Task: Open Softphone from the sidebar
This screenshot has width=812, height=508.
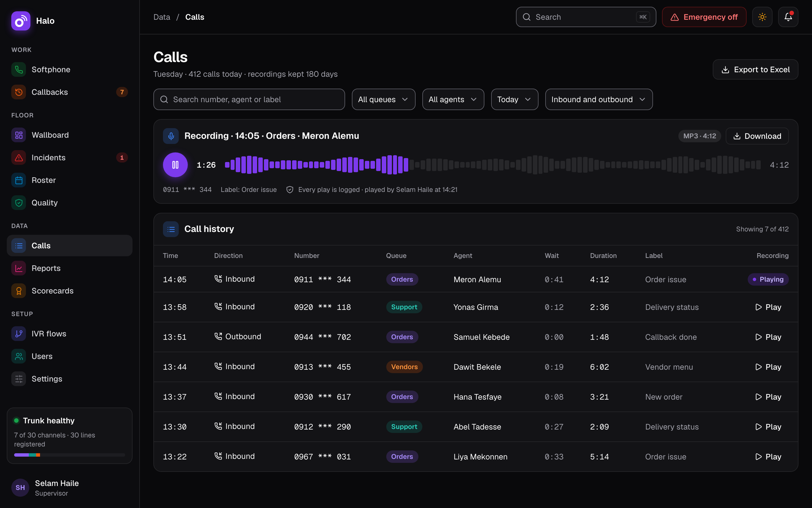Action: click(69, 69)
